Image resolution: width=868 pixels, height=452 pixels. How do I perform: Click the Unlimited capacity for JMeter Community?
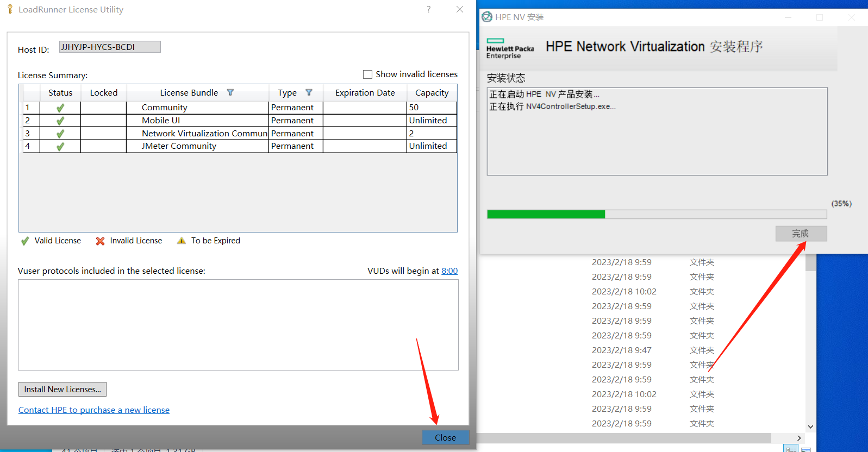pos(428,146)
